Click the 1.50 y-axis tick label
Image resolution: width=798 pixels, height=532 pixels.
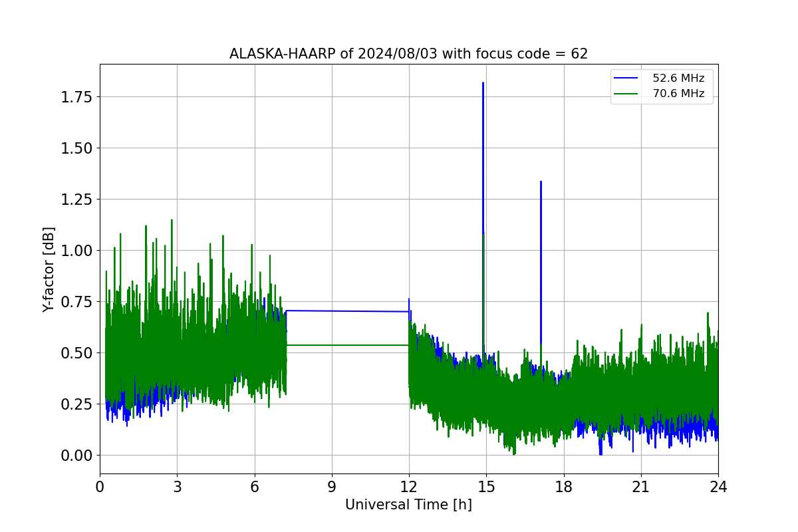coord(76,148)
